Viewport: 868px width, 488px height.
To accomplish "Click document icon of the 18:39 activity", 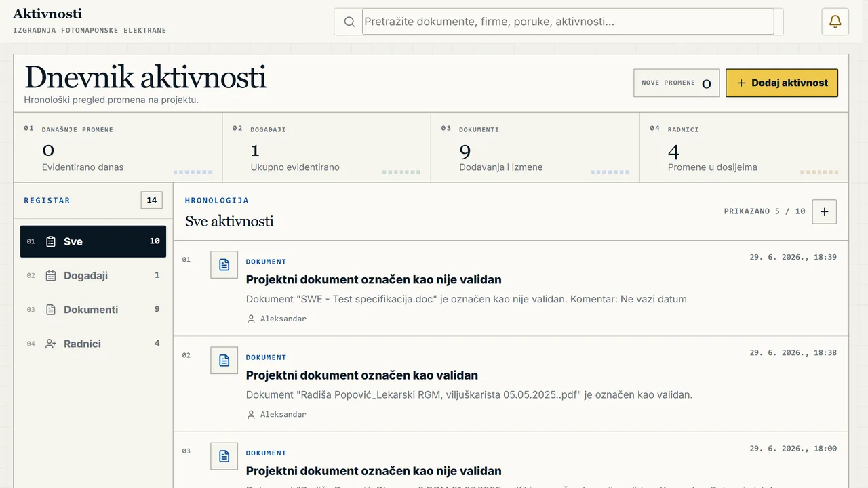I will pyautogui.click(x=224, y=264).
